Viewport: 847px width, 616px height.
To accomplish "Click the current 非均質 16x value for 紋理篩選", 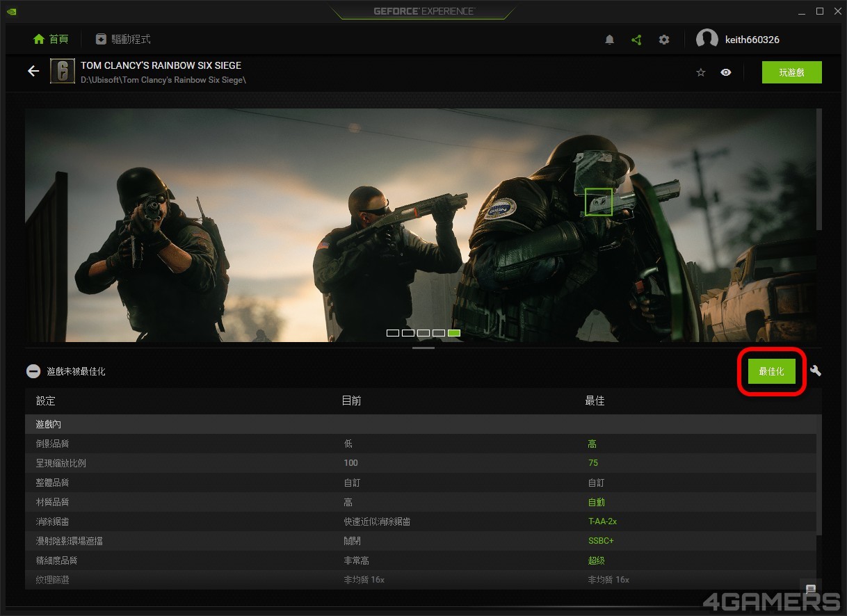I will pos(364,580).
